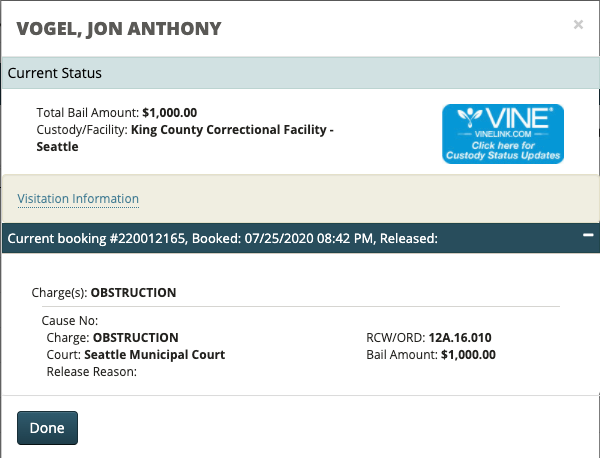Click the Done button
The image size is (600, 458).
pyautogui.click(x=47, y=428)
